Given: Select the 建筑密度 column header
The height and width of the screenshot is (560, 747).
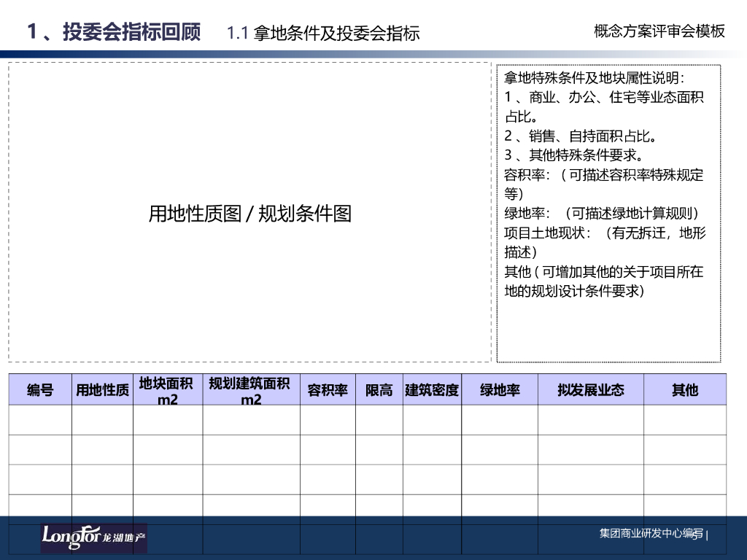Looking at the screenshot, I should (432, 390).
